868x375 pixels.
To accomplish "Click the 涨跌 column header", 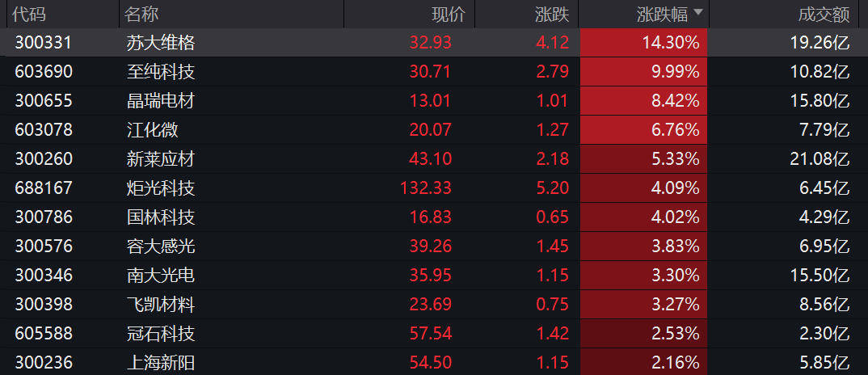I will tap(552, 14).
